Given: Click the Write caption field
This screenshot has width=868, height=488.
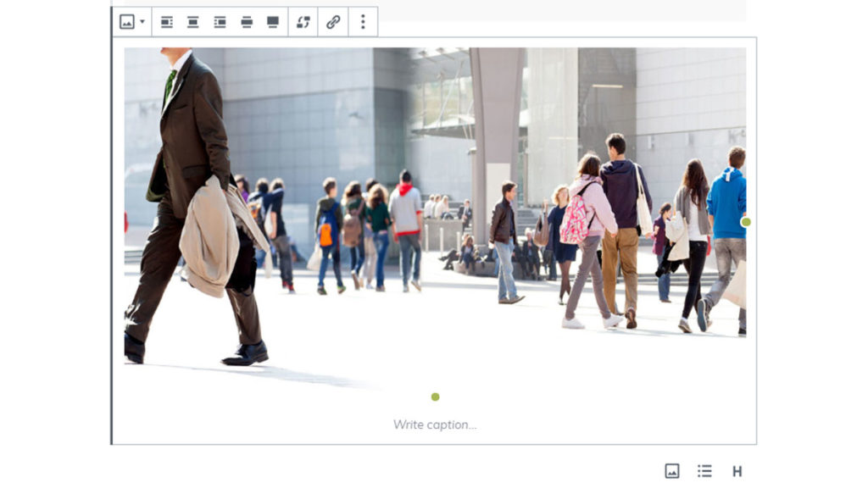Looking at the screenshot, I should [434, 424].
